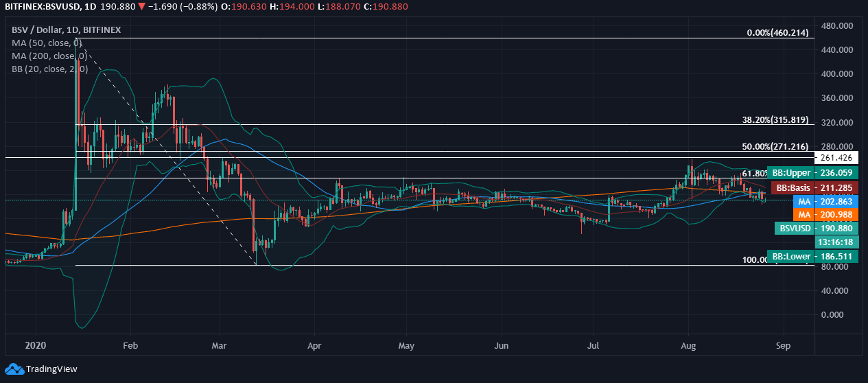
Task: Click the blue MA 202.863 price tag
Action: pos(825,202)
